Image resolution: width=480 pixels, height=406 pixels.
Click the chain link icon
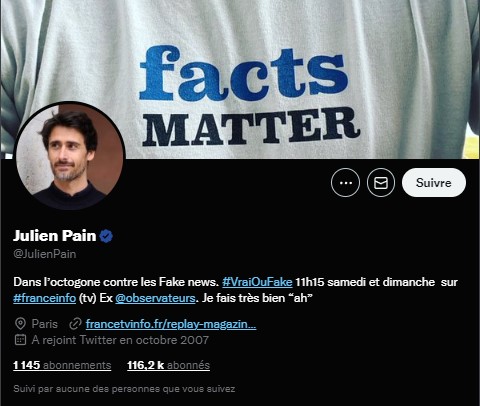pos(75,324)
